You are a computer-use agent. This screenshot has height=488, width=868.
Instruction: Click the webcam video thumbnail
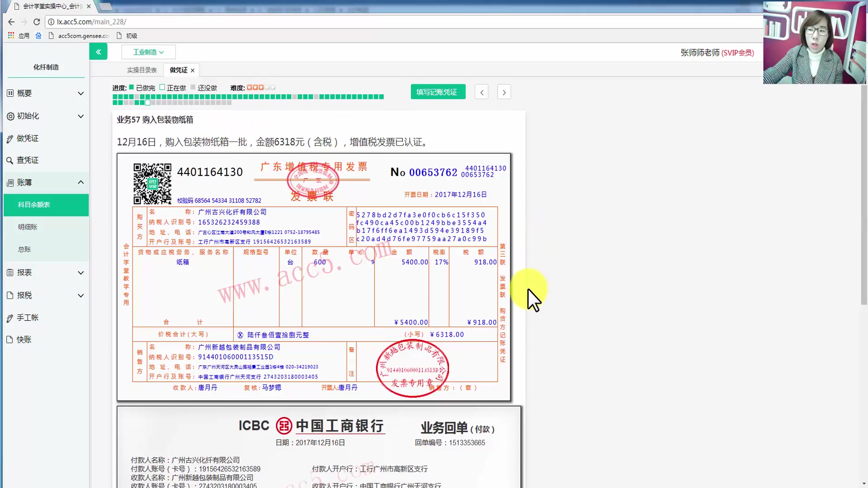[x=815, y=42]
